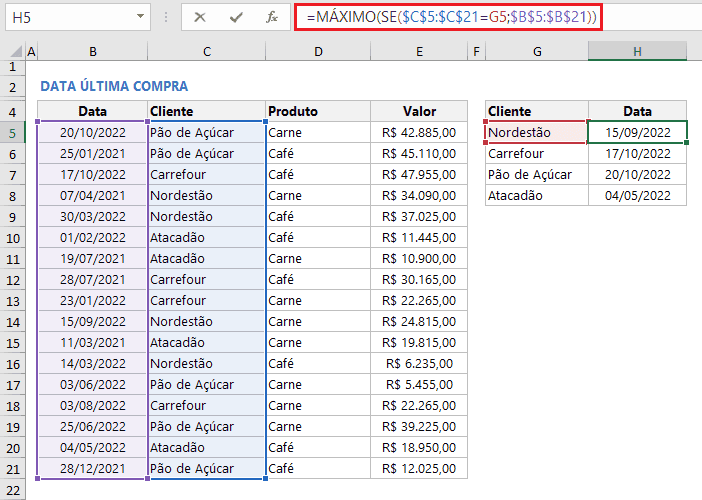Click the DATA ÚLTIMA COMPRA title cell
This screenshot has width=702, height=500.
click(x=113, y=87)
